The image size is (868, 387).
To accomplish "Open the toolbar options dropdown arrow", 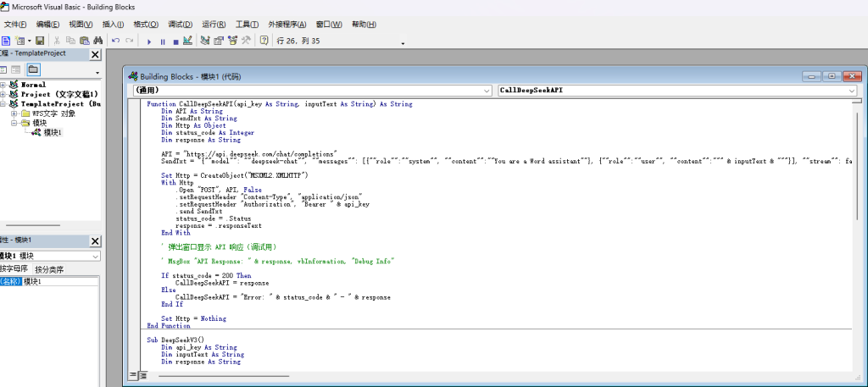I will [403, 43].
